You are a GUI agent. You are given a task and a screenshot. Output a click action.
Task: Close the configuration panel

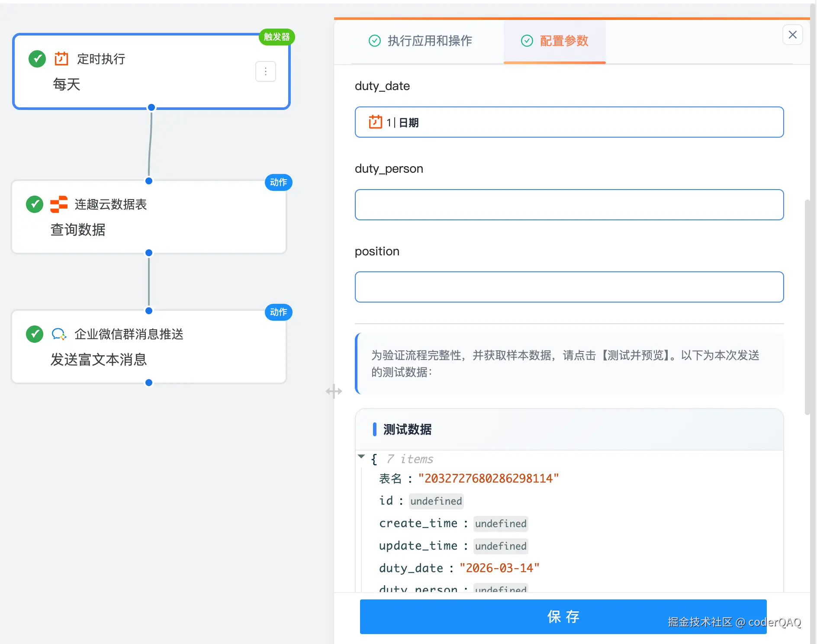pyautogui.click(x=792, y=35)
